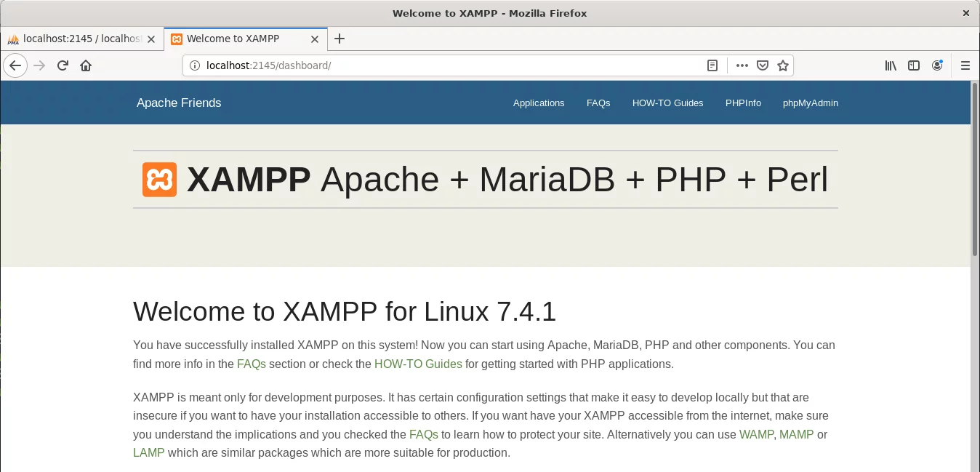Click the orange XAMPP logo icon
Viewport: 980px width, 472px height.
[159, 180]
